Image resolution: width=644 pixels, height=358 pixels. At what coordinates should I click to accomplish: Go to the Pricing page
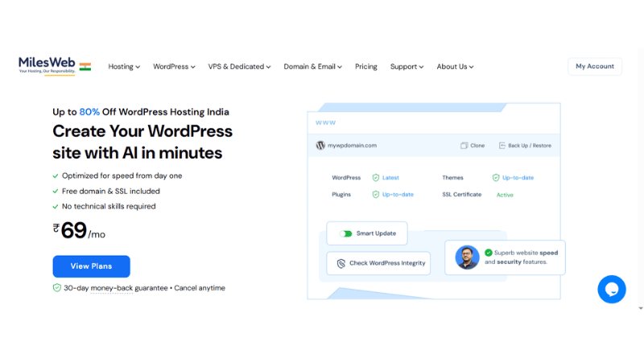366,67
